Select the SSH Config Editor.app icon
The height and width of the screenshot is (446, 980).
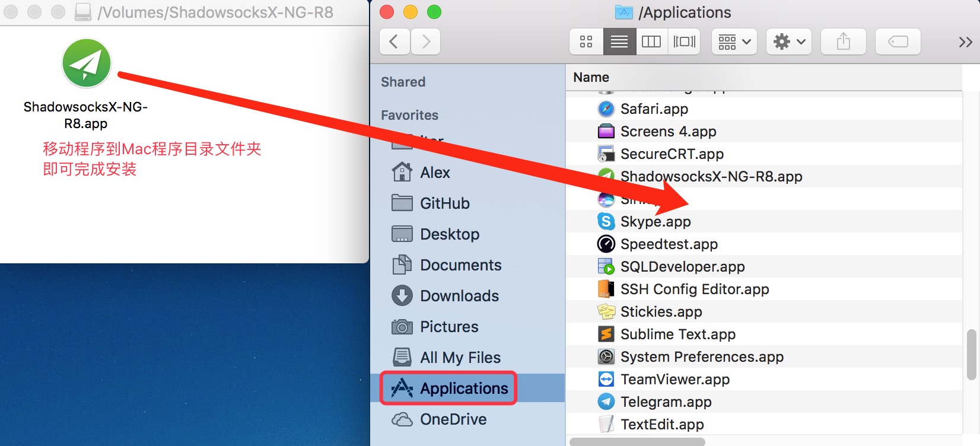coord(606,289)
